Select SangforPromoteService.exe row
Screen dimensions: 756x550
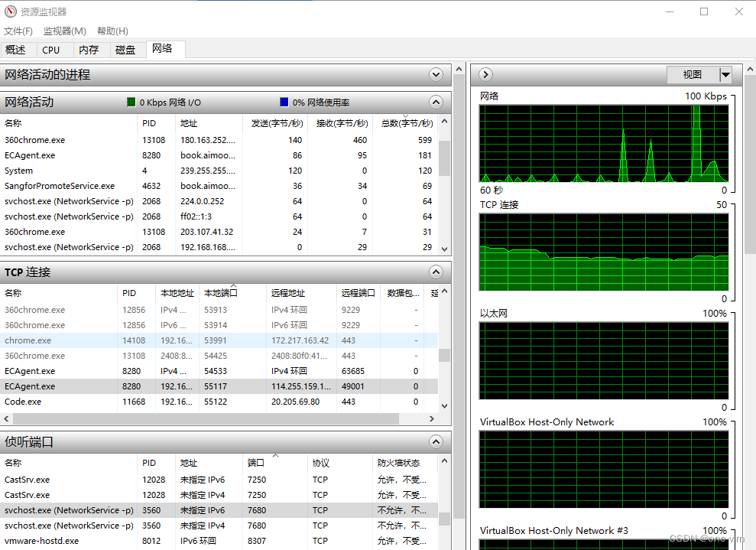point(219,186)
